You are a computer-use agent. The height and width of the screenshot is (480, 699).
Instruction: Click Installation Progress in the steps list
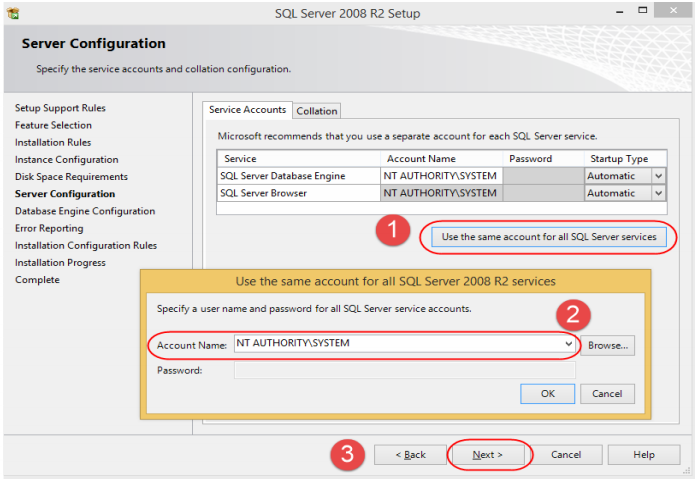click(60, 263)
